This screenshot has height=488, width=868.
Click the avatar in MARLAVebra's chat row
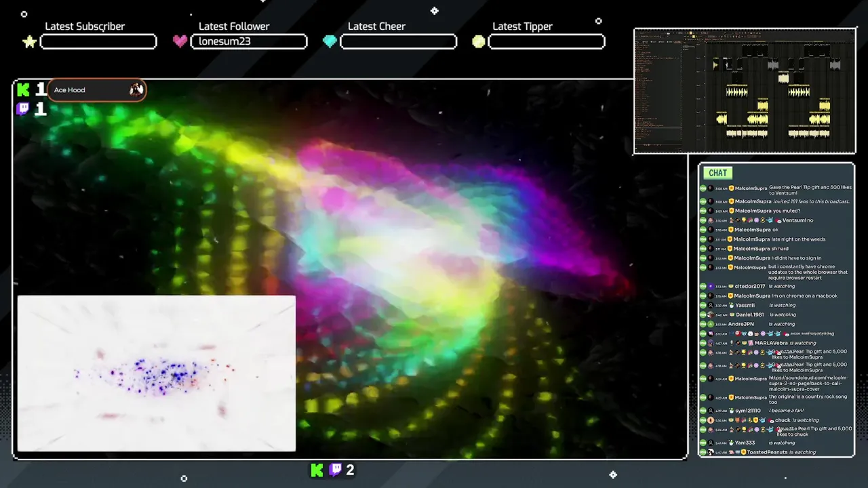tap(711, 343)
